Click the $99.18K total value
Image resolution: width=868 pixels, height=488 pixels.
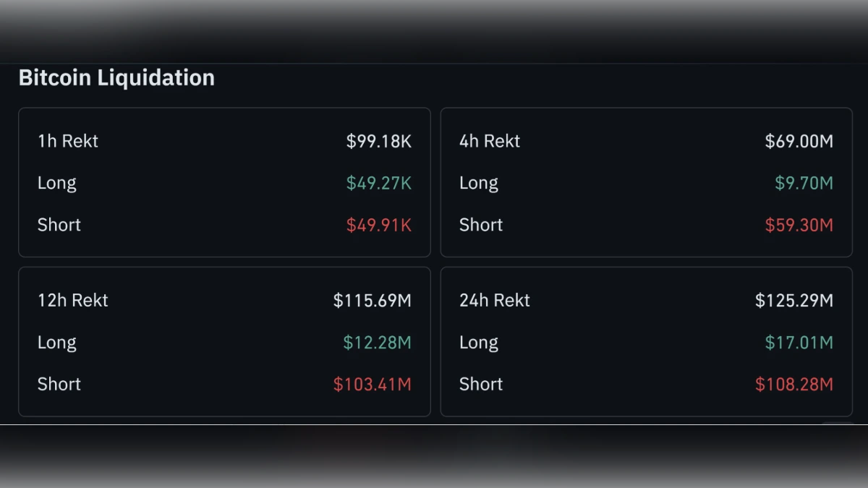(x=379, y=141)
